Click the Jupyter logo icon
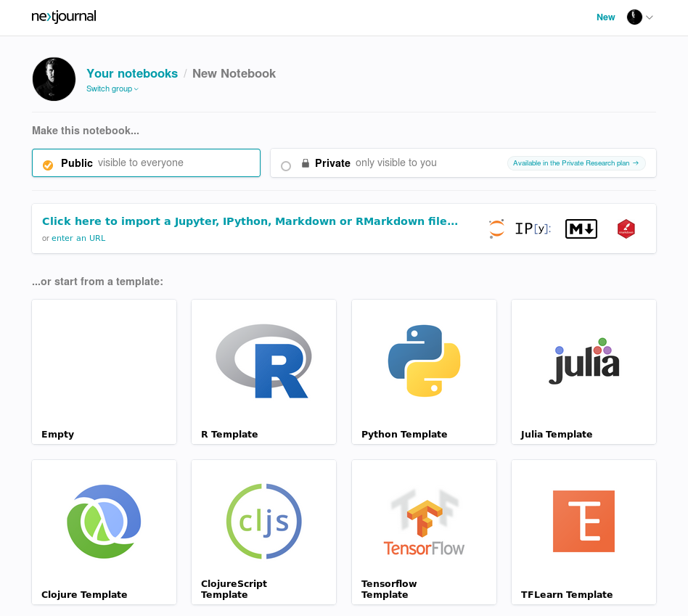This screenshot has width=688, height=616. [496, 229]
